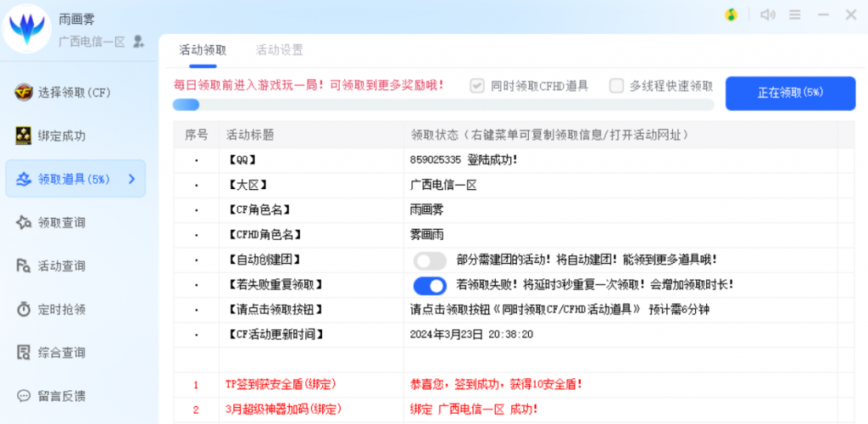
Task: Click the 雨画雾 username in the header
Action: [76, 20]
